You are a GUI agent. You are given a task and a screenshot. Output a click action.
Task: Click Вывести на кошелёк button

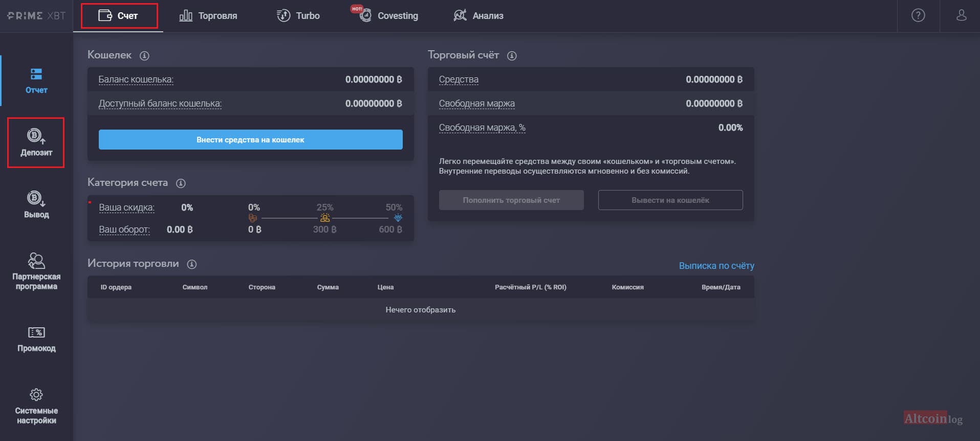[x=670, y=200]
